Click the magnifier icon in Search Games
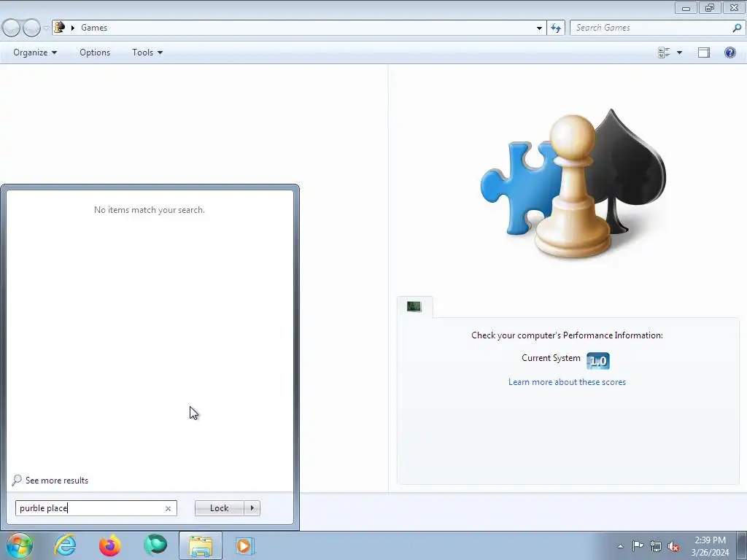This screenshot has height=560, width=747. 737,28
